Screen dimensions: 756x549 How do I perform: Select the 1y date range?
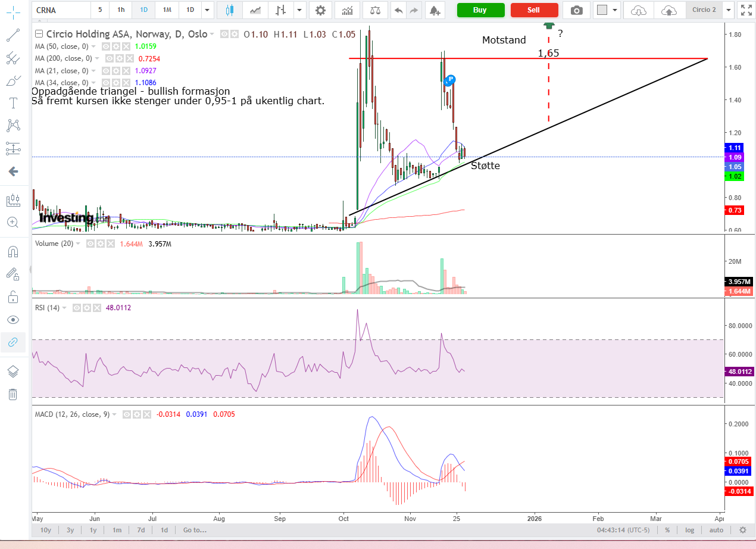point(93,530)
